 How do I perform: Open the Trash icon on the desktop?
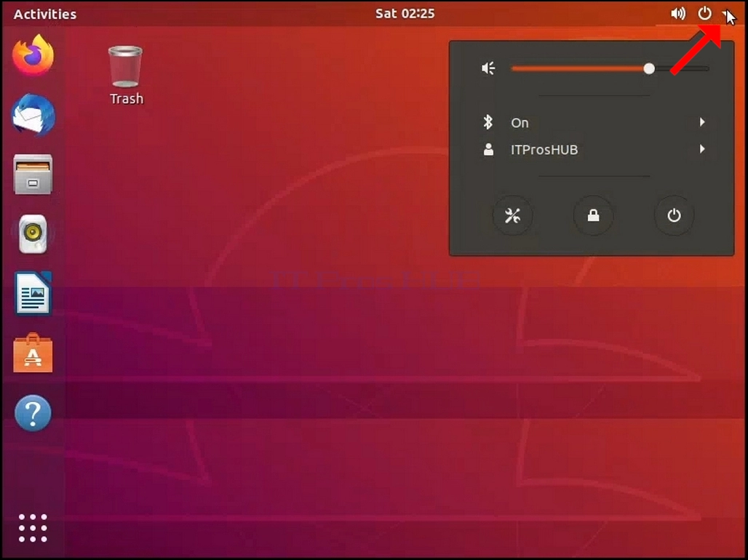pyautogui.click(x=125, y=75)
